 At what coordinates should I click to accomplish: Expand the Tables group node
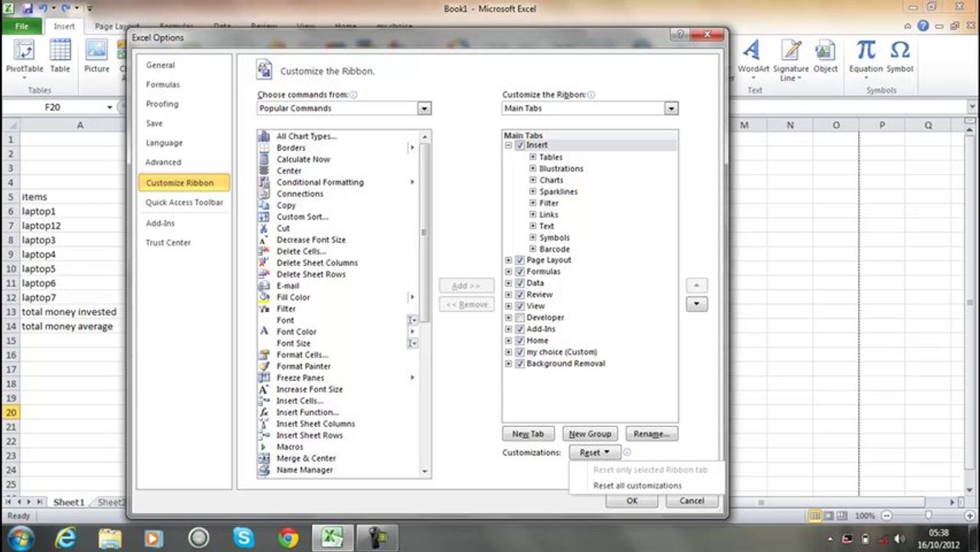pos(533,157)
